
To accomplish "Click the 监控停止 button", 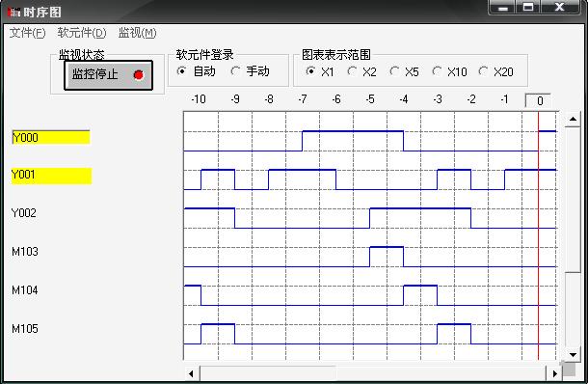I will coord(108,75).
